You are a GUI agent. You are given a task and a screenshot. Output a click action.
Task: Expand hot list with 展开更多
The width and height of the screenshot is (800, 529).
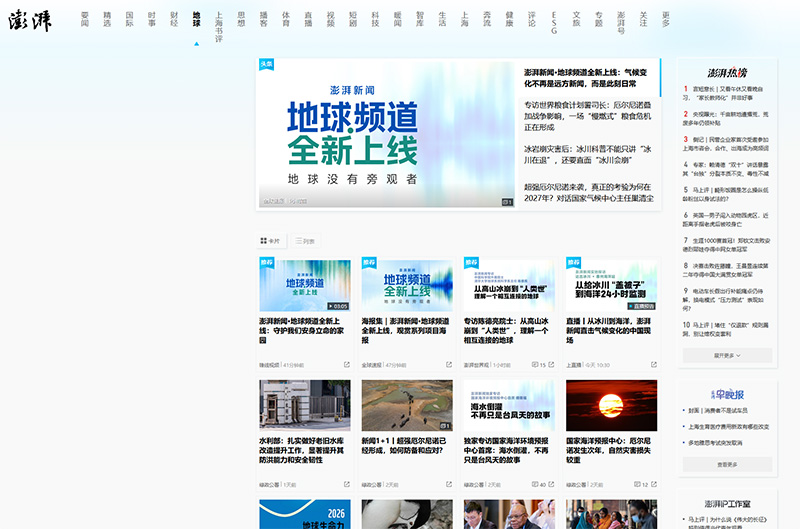pyautogui.click(x=727, y=356)
